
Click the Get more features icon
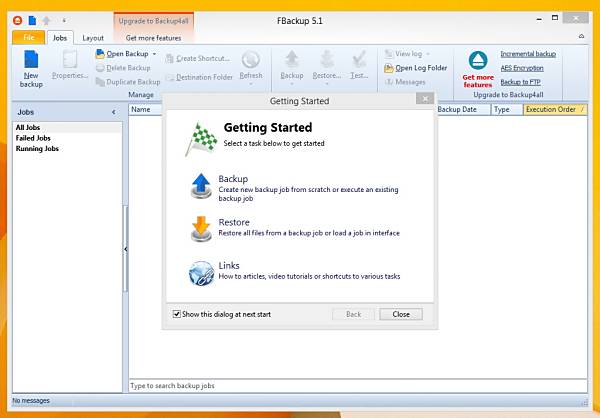click(478, 60)
